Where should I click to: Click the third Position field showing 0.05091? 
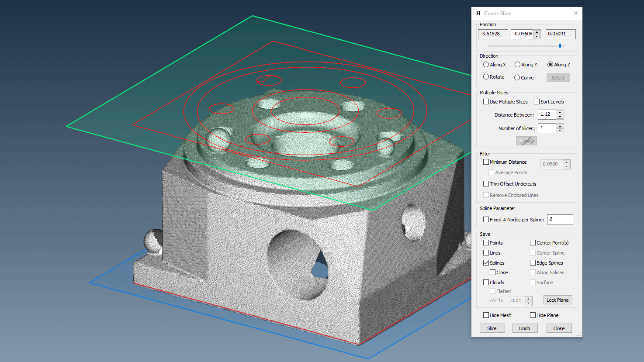coord(561,34)
